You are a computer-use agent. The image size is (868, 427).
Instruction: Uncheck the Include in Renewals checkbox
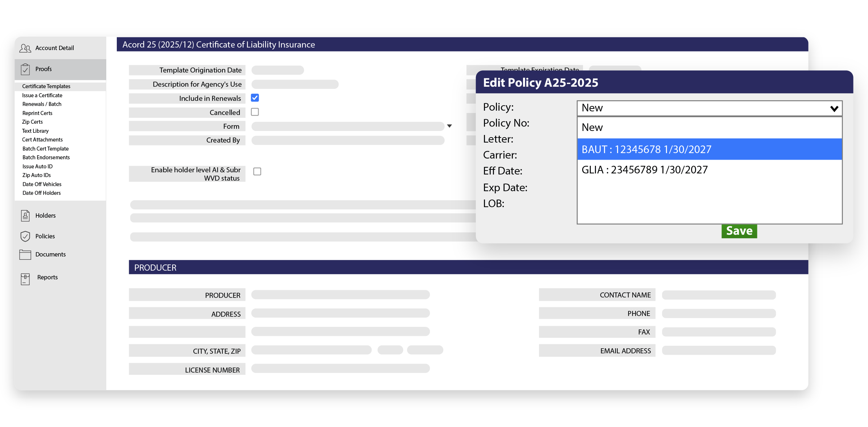coord(255,98)
